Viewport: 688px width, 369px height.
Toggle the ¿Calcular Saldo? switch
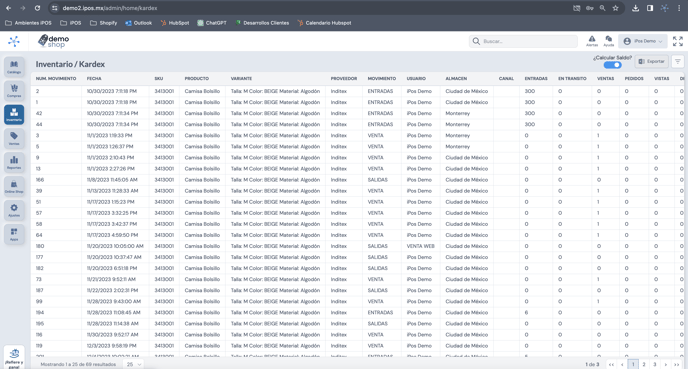612,65
